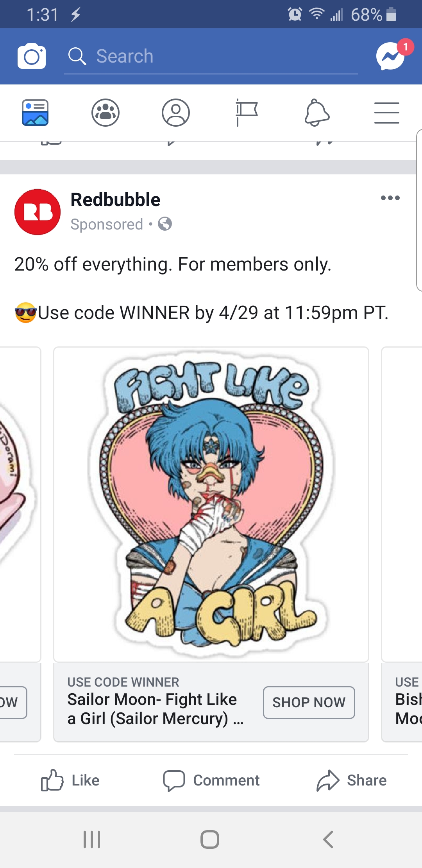This screenshot has height=868, width=422.
Task: Open the Notifications bell
Action: click(317, 113)
